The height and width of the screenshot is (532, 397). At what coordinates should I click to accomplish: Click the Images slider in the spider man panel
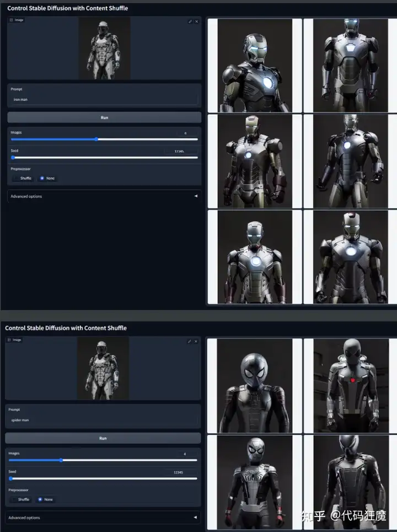coord(103,460)
